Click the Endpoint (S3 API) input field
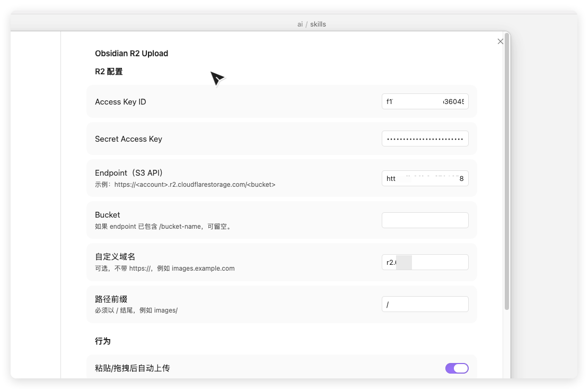The image size is (588, 389). 425,178
